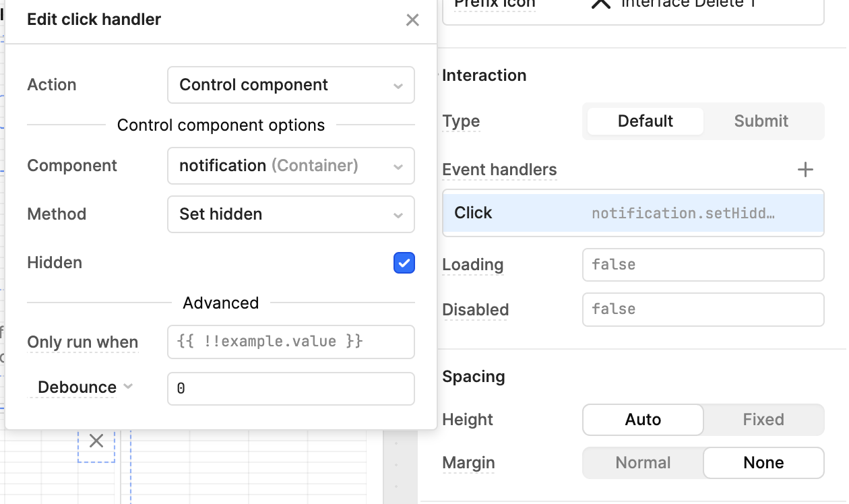This screenshot has height=504, width=849.
Task: Click the X icon on the dashed canvas component
Action: 96,440
